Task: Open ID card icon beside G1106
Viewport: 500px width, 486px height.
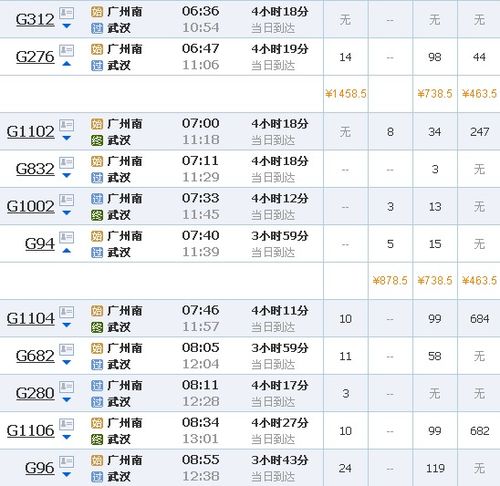Action: pos(66,424)
